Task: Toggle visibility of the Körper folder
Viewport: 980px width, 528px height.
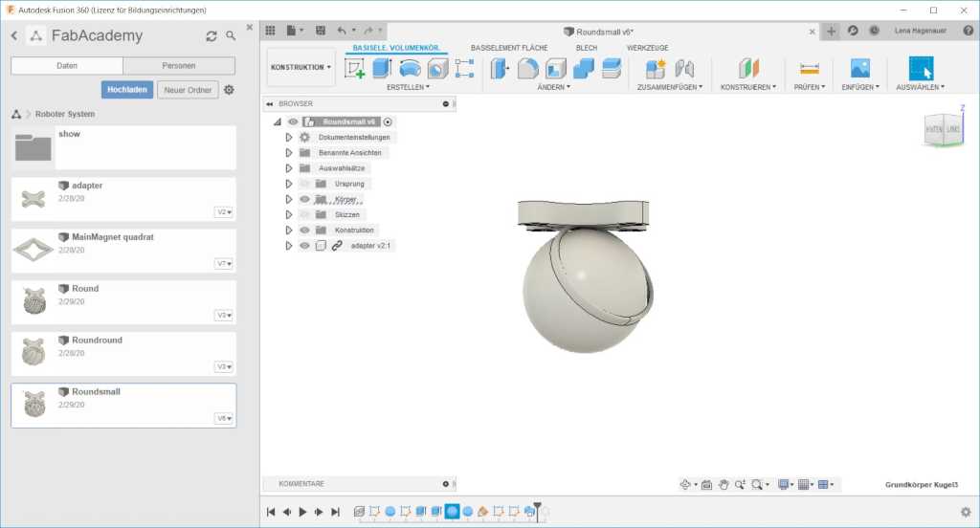Action: (304, 199)
